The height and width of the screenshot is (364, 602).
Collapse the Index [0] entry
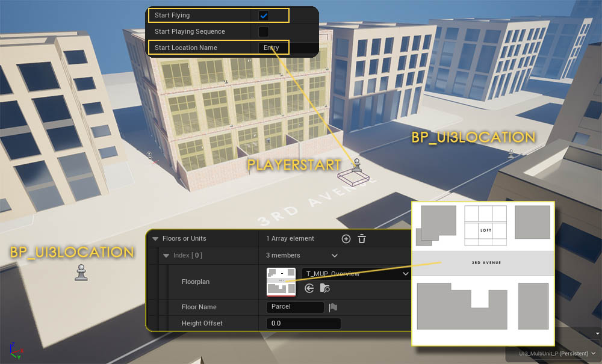[167, 256]
